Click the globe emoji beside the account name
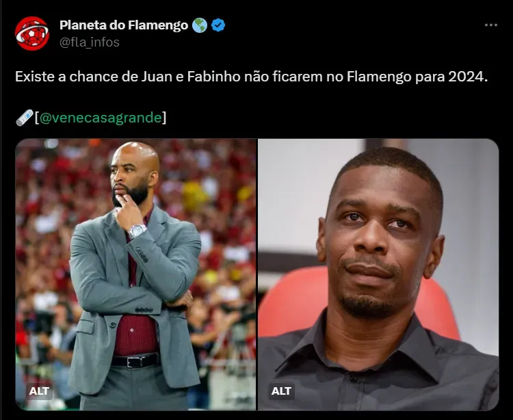The width and height of the screenshot is (513, 420). pyautogui.click(x=199, y=25)
